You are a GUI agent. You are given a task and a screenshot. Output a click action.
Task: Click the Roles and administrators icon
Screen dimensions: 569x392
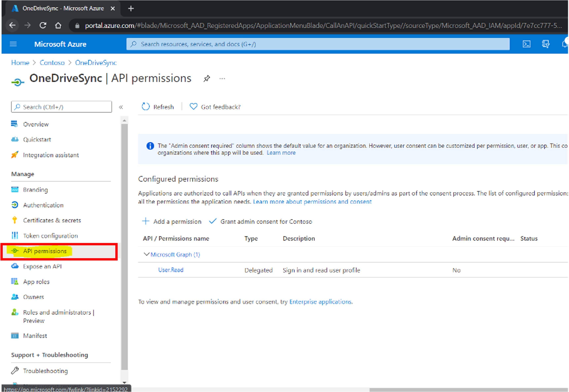(15, 312)
